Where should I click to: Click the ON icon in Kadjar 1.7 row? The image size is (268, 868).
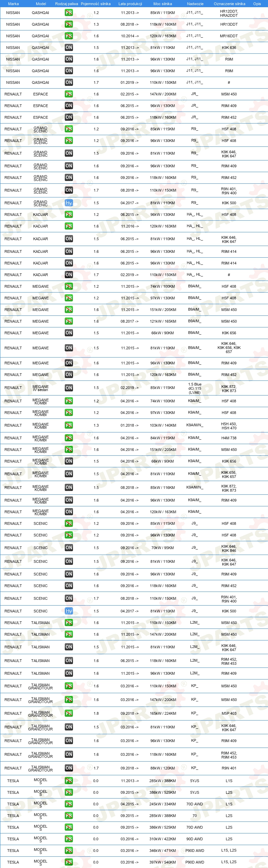69,275
